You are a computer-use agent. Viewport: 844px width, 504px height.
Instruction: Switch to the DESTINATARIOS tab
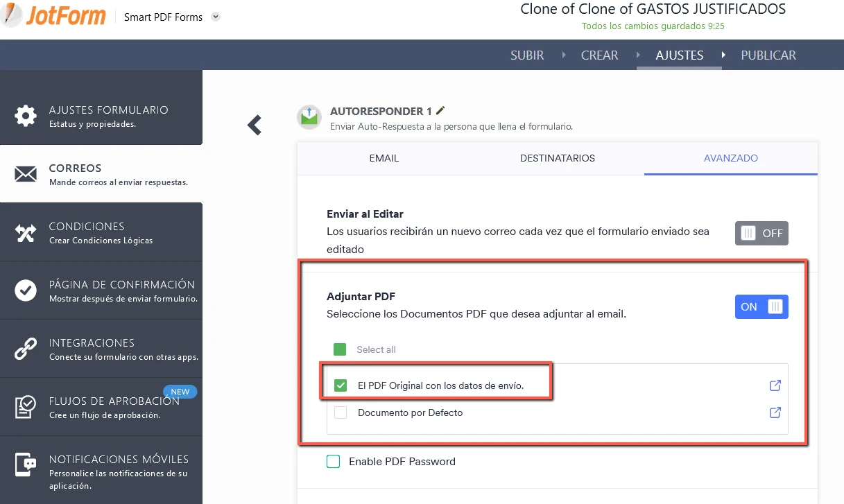557,158
